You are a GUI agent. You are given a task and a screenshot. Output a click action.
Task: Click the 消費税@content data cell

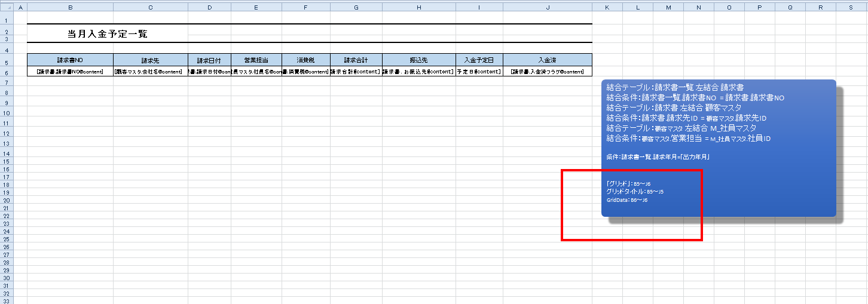(x=305, y=72)
